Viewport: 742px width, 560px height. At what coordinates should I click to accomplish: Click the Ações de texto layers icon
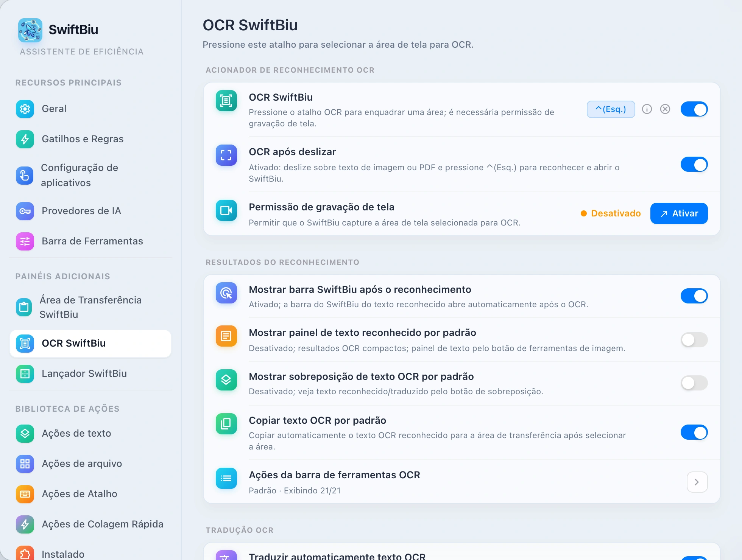pos(25,434)
